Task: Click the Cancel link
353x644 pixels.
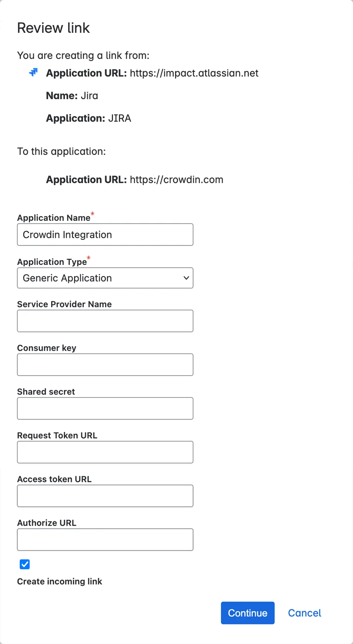Action: [304, 613]
